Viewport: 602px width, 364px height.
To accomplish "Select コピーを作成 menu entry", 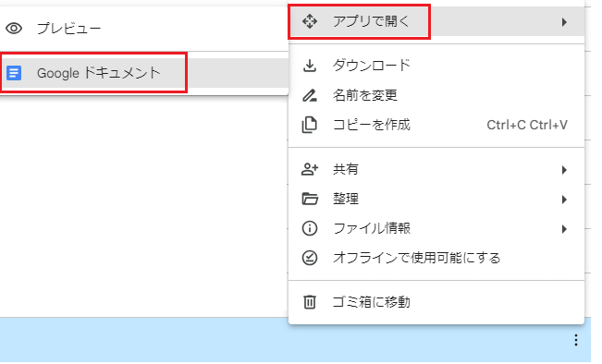I will click(436, 125).
